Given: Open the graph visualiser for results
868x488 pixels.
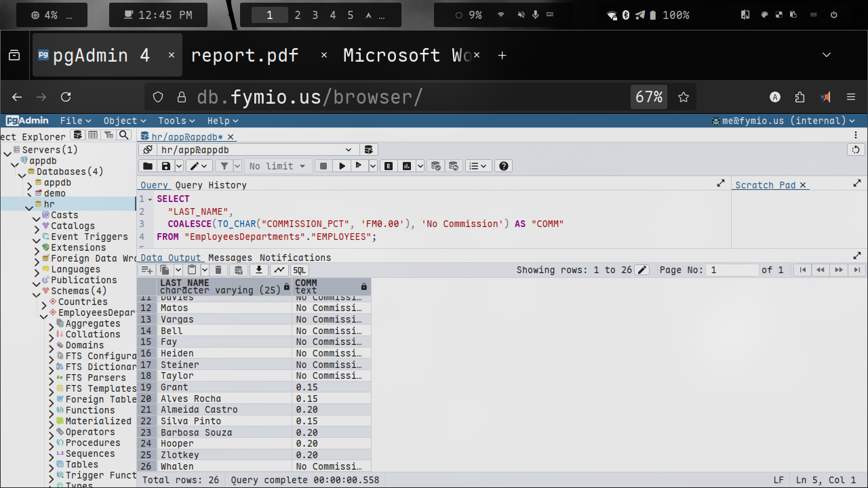Looking at the screenshot, I should 279,270.
